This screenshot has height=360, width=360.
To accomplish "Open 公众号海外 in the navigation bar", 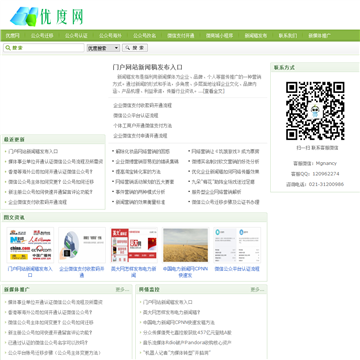I will pyautogui.click(x=110, y=36).
